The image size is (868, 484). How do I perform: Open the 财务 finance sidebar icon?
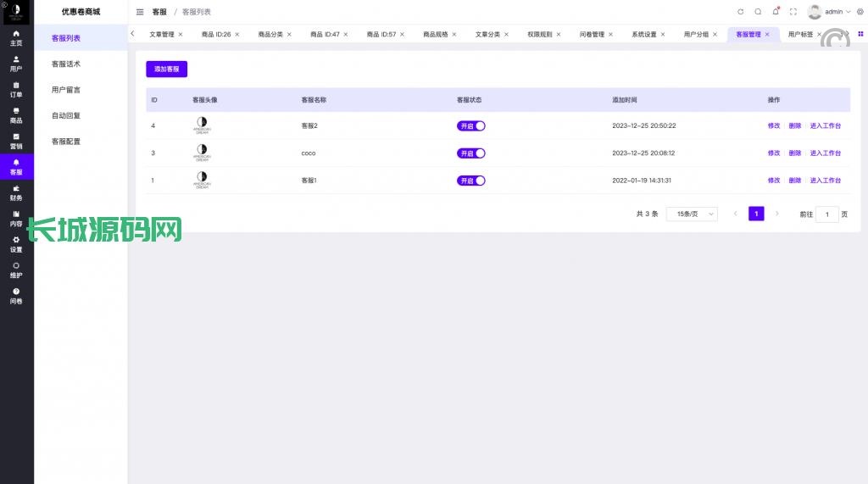point(16,193)
